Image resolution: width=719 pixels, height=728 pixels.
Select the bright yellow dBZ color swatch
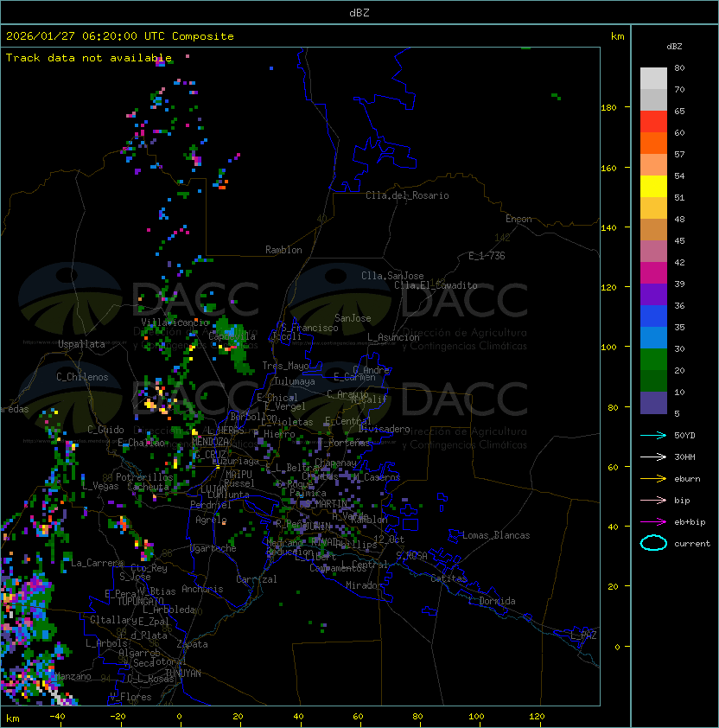653,186
